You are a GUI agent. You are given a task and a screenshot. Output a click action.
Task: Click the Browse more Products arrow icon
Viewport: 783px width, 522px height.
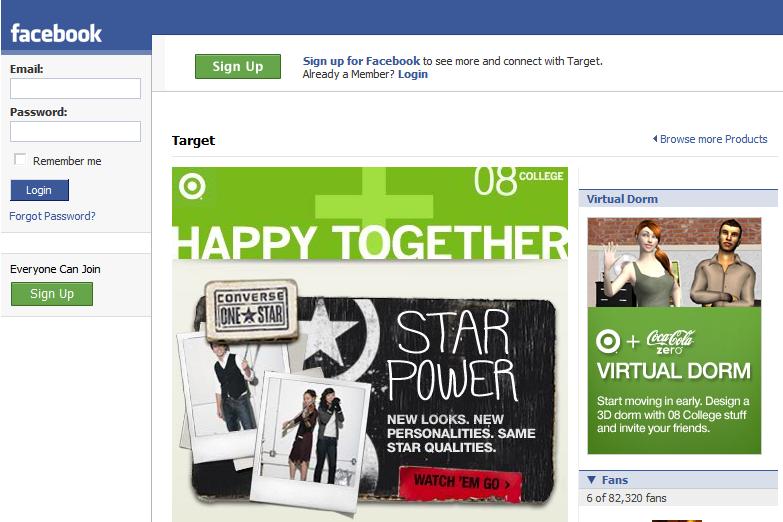(x=655, y=138)
